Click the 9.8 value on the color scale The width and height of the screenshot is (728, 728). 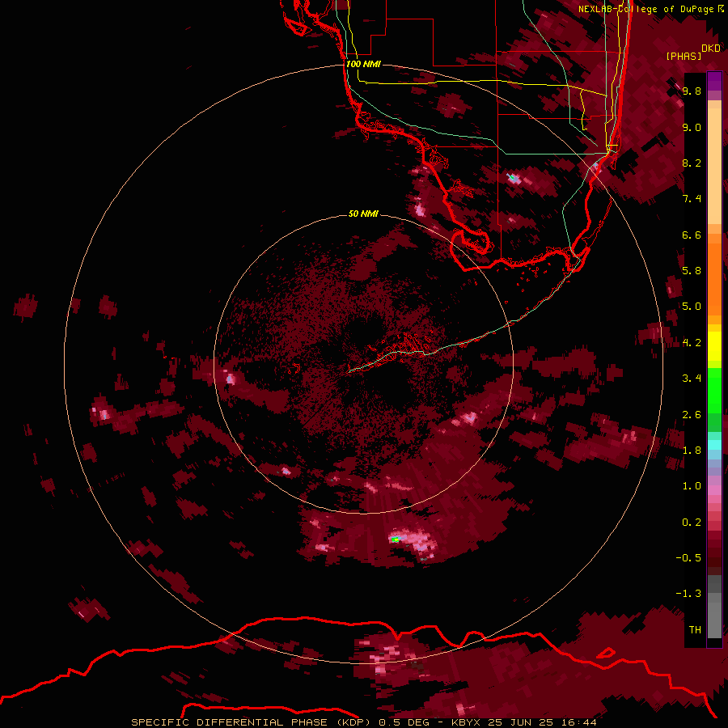(692, 91)
